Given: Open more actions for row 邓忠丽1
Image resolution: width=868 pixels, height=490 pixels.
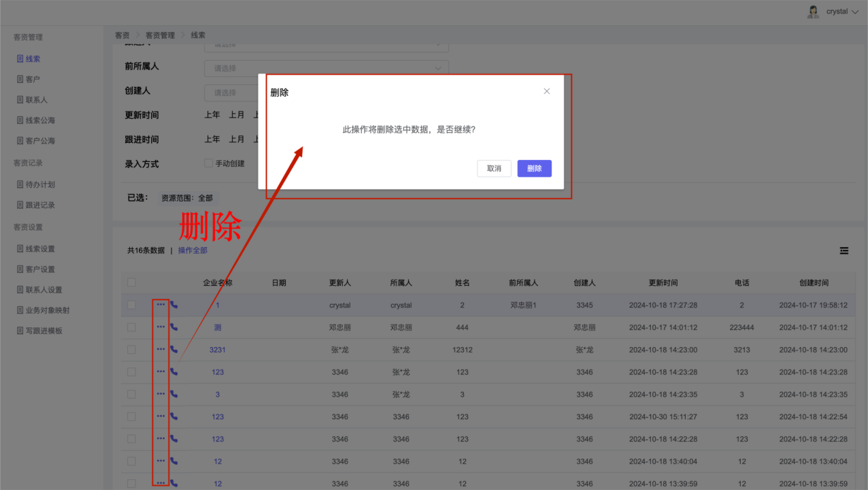Looking at the screenshot, I should click(161, 305).
